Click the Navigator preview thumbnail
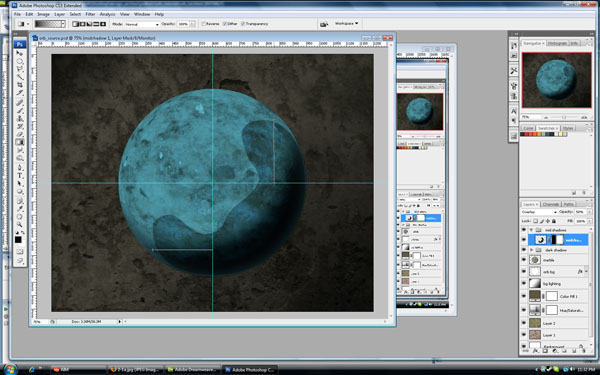This screenshot has height=375, width=600. tap(557, 80)
